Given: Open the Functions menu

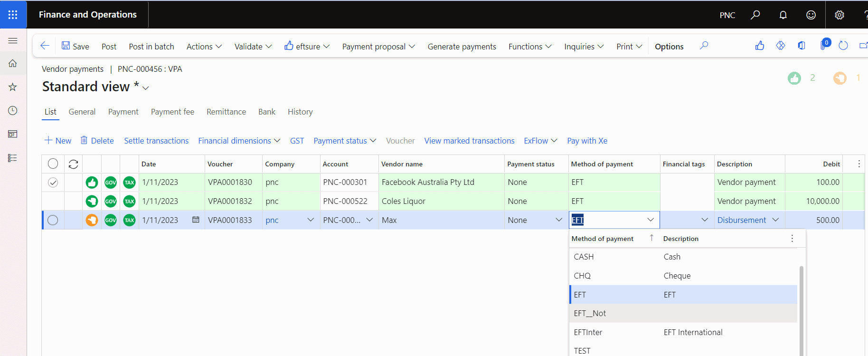Looking at the screenshot, I should 530,47.
